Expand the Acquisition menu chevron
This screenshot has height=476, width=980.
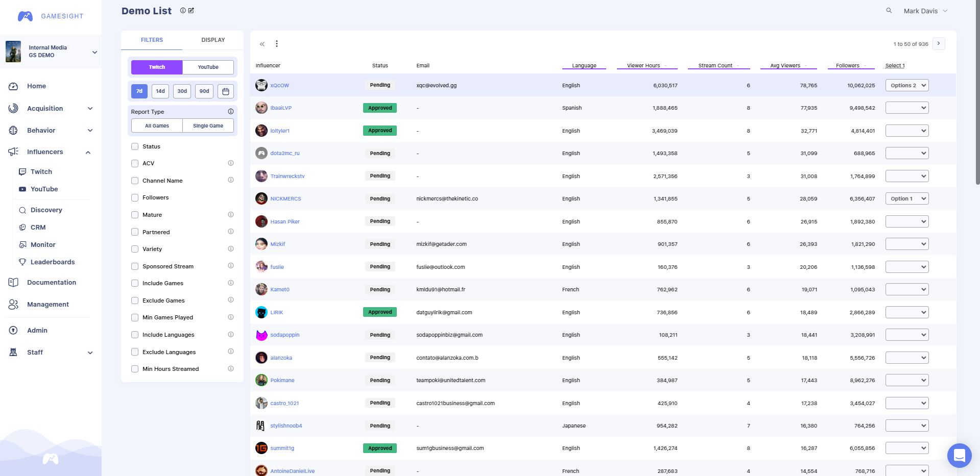(90, 109)
